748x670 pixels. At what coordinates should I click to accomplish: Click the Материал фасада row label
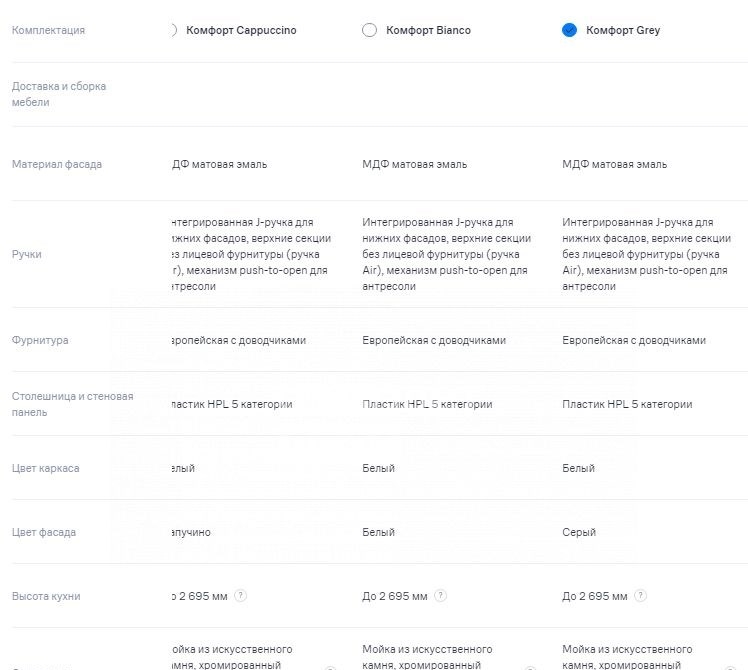point(56,164)
